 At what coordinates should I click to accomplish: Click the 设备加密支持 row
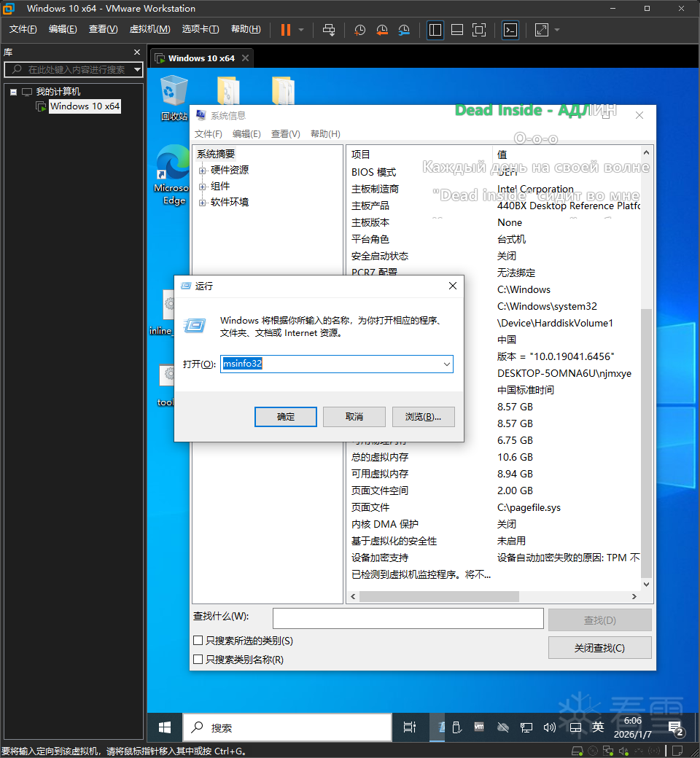tap(494, 558)
